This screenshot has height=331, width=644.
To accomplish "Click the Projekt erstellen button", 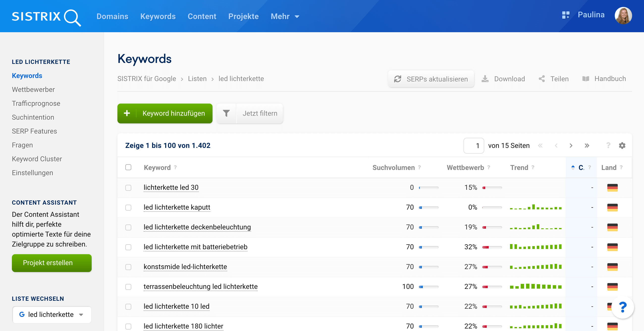I will pyautogui.click(x=52, y=263).
